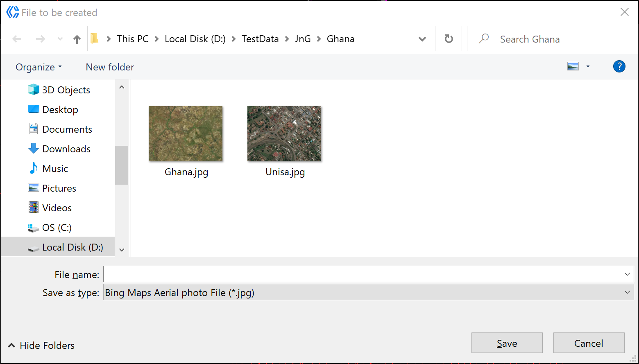The width and height of the screenshot is (639, 364).
Task: Open the Save as type dropdown
Action: click(368, 292)
